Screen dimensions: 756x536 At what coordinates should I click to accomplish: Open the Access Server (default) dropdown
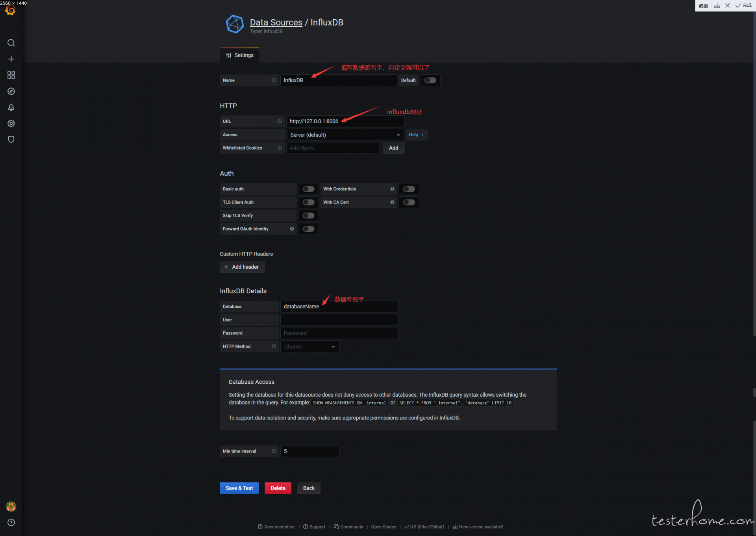(x=345, y=135)
